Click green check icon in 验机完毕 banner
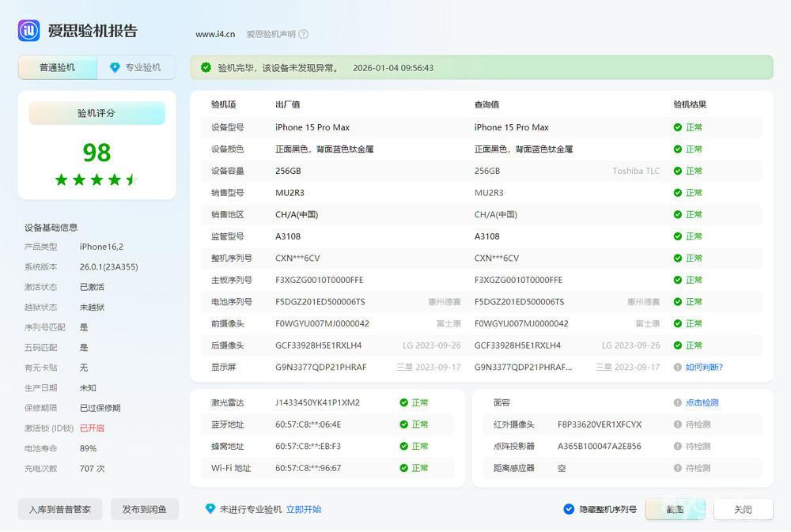 coord(206,68)
